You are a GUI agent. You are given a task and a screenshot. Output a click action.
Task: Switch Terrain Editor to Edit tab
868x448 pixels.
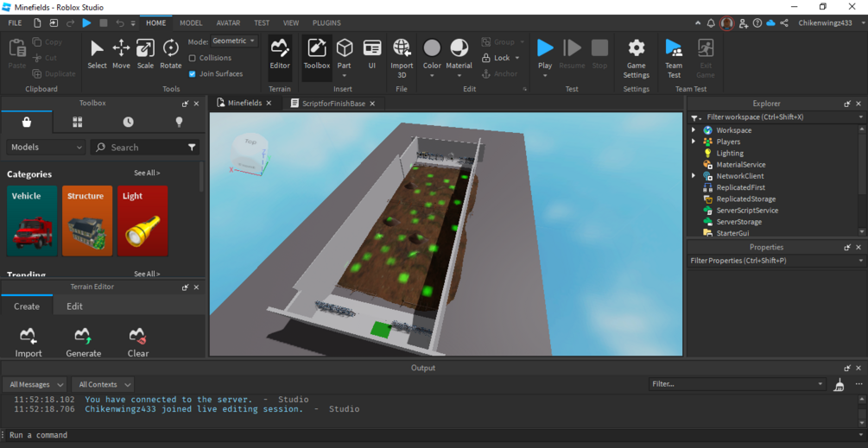(x=75, y=306)
